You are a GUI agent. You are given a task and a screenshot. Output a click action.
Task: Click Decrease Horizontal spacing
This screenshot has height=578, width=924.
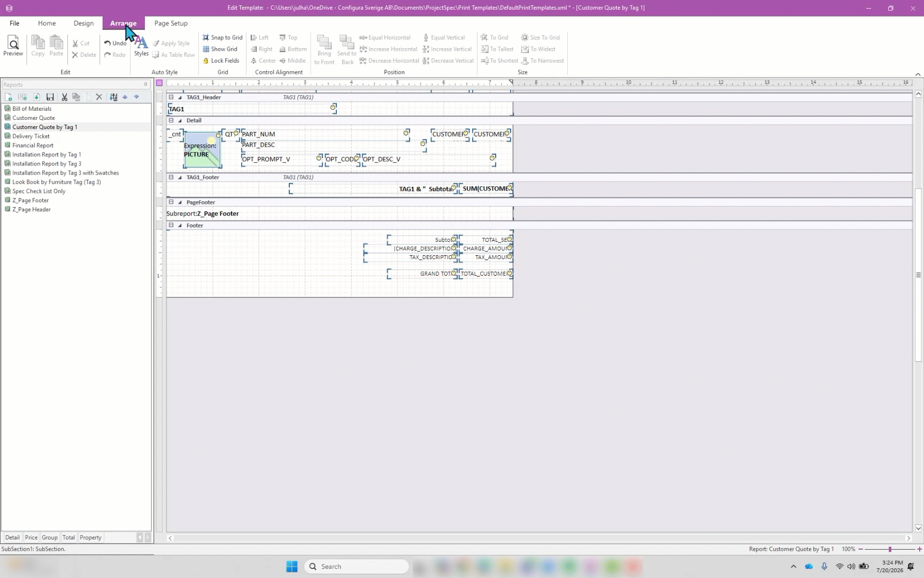click(390, 60)
